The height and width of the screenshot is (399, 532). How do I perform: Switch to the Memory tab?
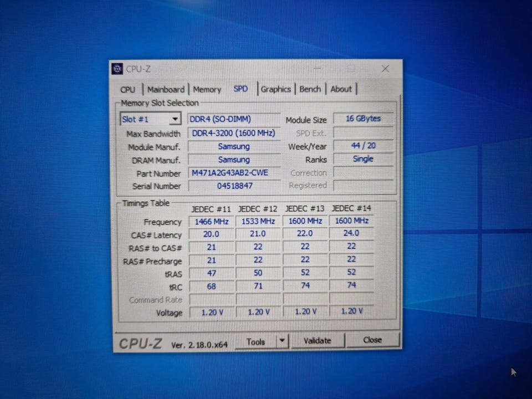(x=207, y=90)
